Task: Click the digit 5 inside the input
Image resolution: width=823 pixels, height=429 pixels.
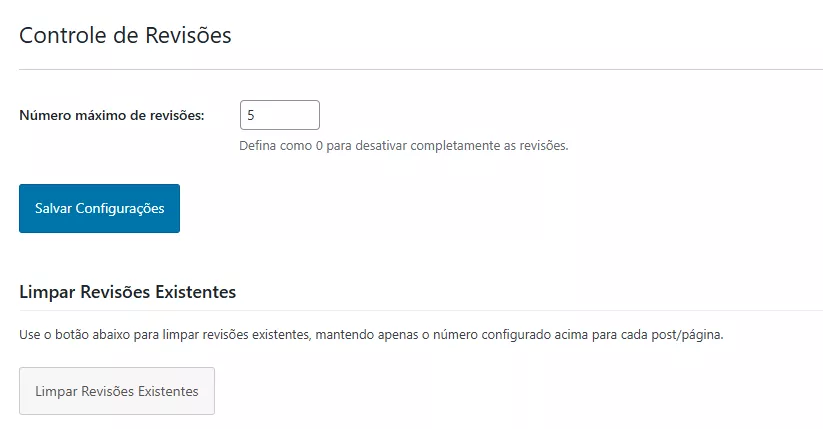Action: point(251,115)
